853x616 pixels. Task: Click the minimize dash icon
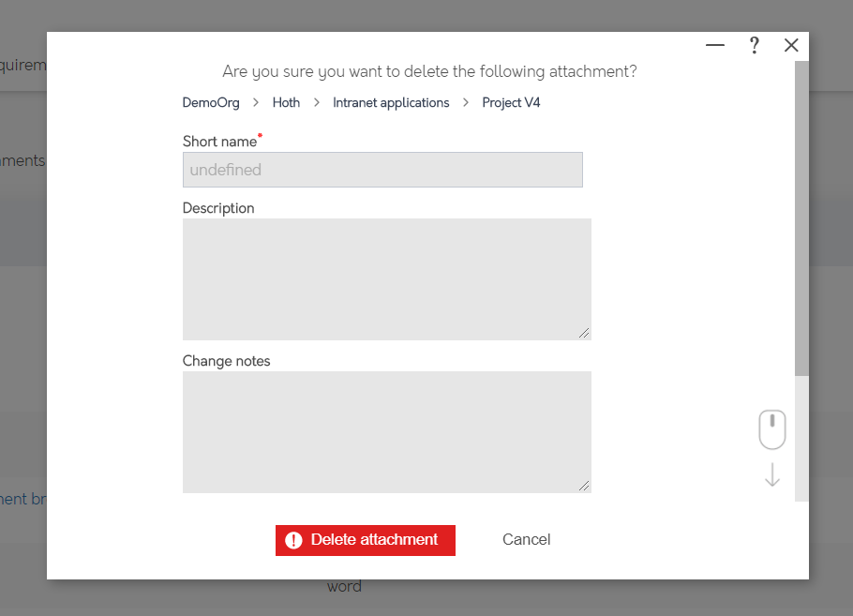pyautogui.click(x=714, y=45)
